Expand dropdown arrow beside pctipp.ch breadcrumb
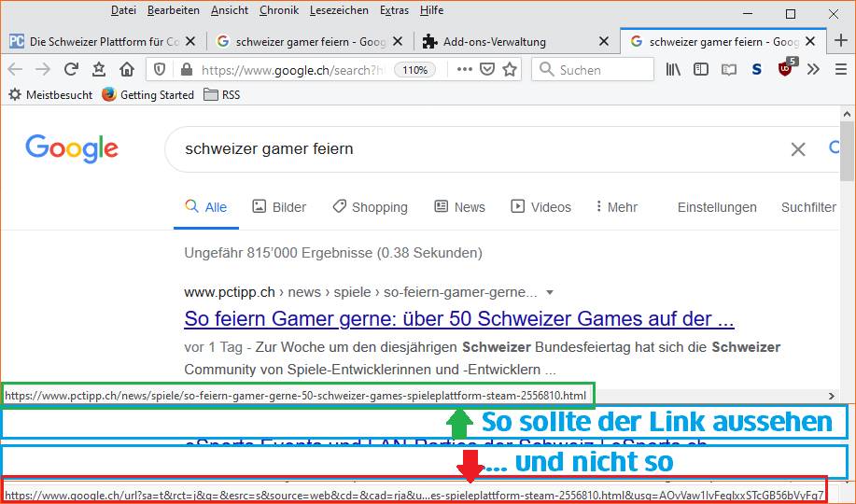Image resolution: width=856 pixels, height=504 pixels. (550, 293)
